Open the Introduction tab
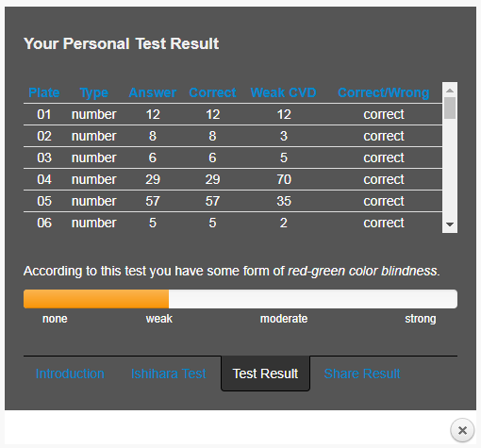 70,373
